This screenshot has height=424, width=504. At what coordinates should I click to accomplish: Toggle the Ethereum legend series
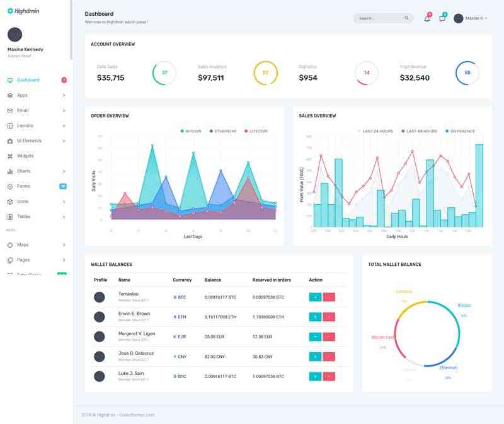[x=222, y=131]
